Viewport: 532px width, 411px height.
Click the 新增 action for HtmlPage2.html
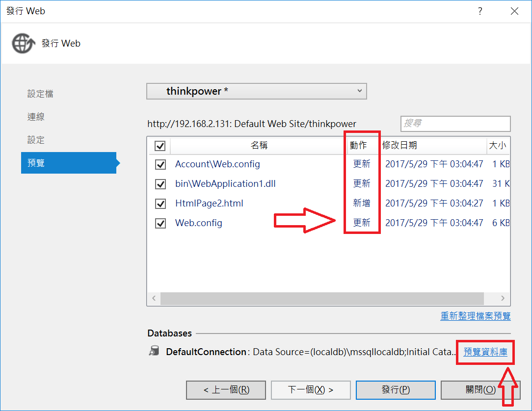362,203
